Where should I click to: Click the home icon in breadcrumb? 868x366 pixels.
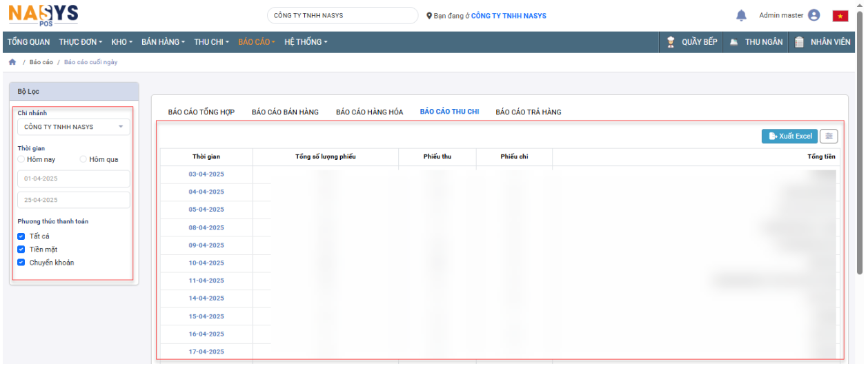pyautogui.click(x=12, y=62)
